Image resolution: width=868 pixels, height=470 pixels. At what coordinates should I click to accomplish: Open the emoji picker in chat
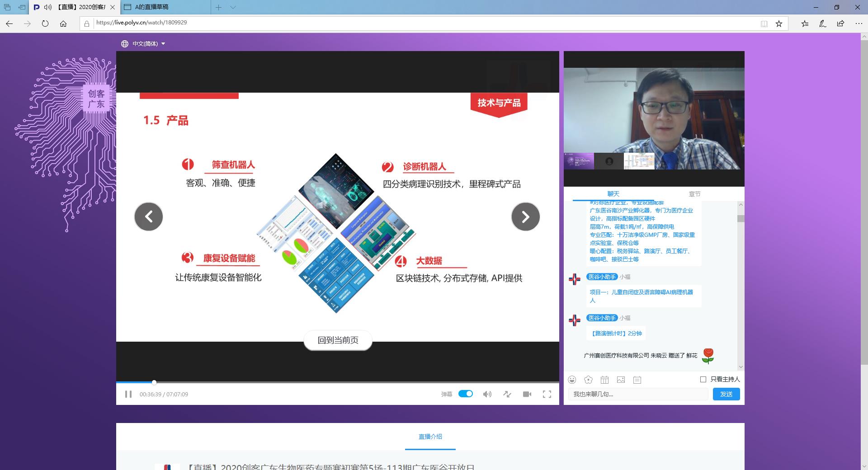(x=572, y=380)
